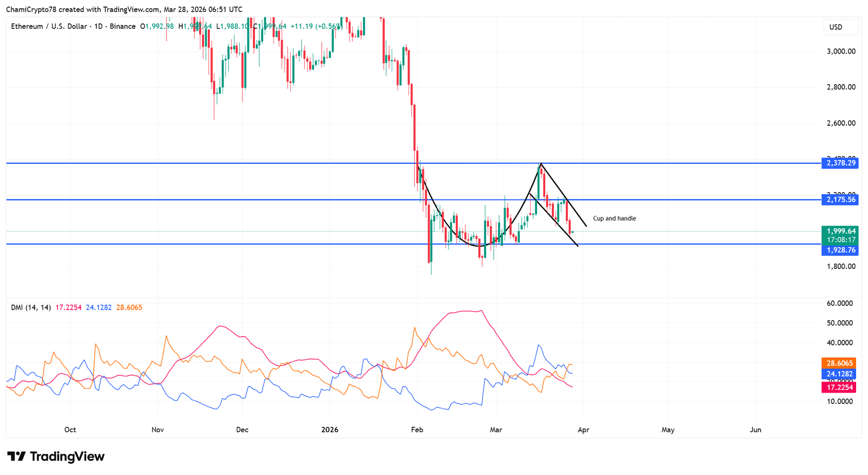Image resolution: width=868 pixels, height=475 pixels.
Task: Click the 60.0000 DMI scale label
Action: tap(839, 304)
